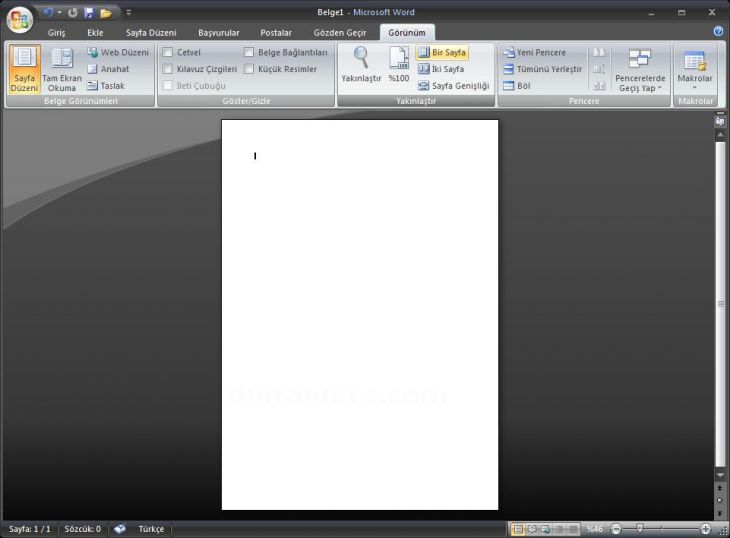Open the Gözden Geçir tab

(340, 33)
